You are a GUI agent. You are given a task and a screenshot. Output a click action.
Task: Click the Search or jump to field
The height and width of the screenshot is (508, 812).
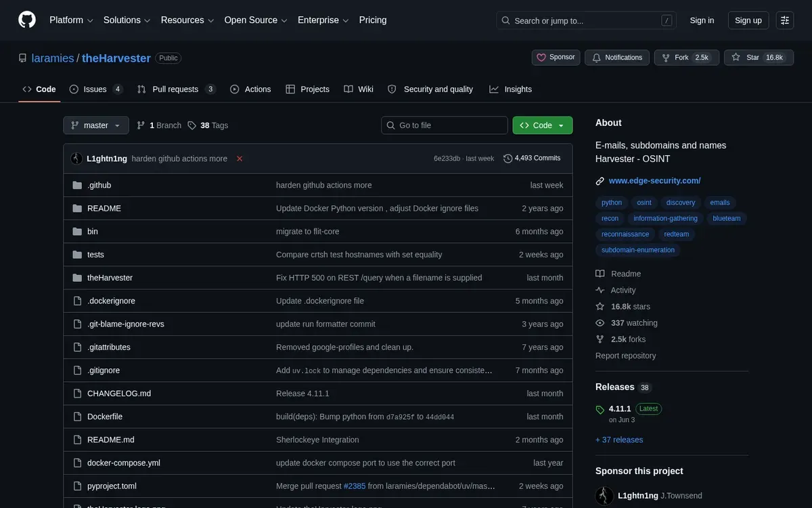pyautogui.click(x=587, y=20)
